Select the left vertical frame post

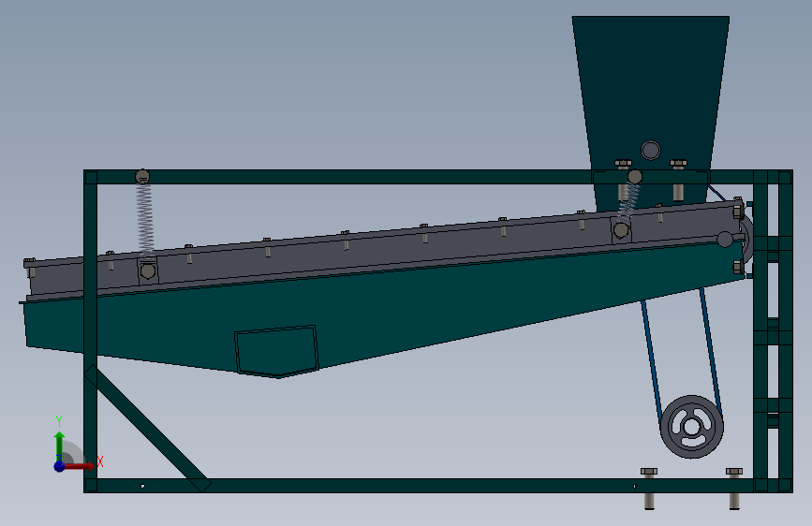91,331
